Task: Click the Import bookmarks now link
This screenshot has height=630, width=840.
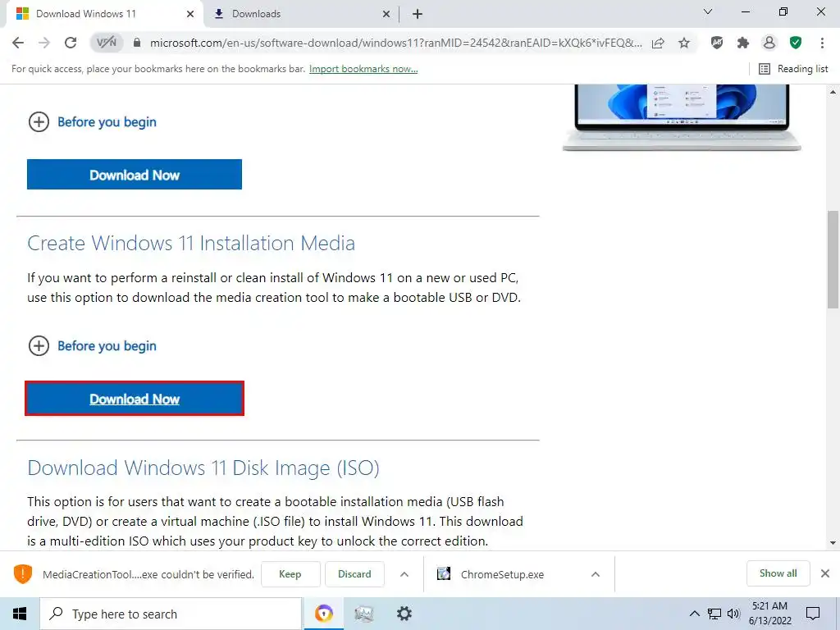Action: 363,69
